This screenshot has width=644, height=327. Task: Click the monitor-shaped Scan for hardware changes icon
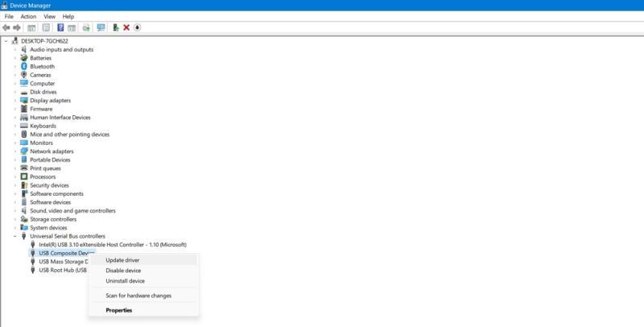point(101,27)
